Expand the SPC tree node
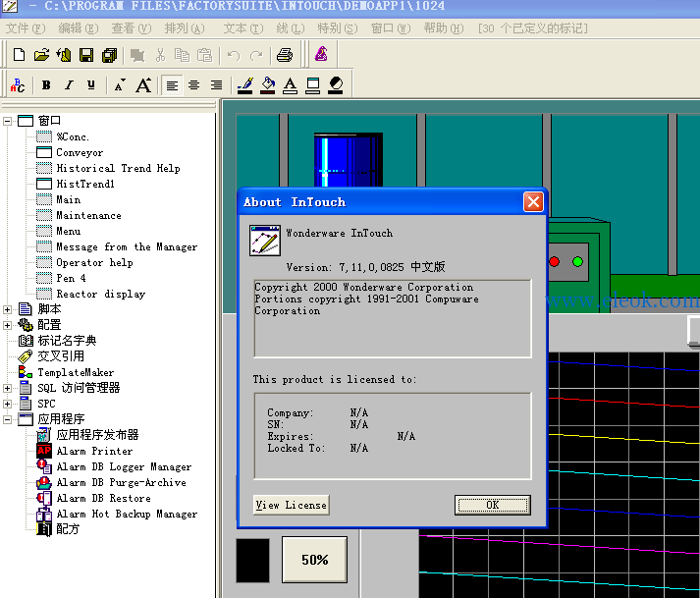 tap(7, 404)
